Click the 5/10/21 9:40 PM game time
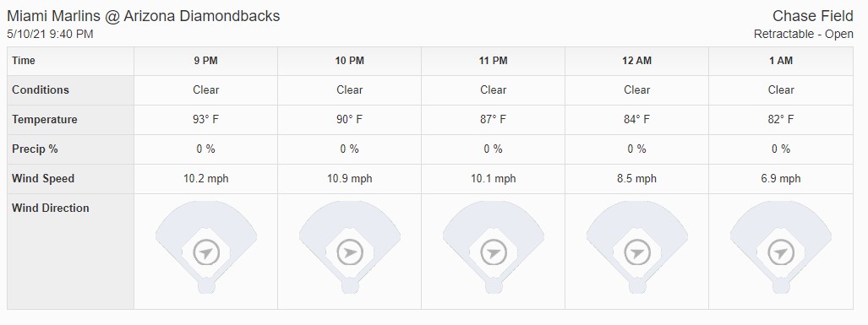The height and width of the screenshot is (325, 868). tap(51, 35)
